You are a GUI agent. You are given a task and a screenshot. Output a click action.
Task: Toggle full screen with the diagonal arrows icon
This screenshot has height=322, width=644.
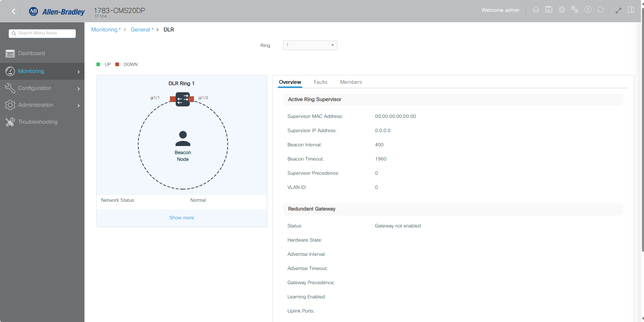[x=618, y=10]
